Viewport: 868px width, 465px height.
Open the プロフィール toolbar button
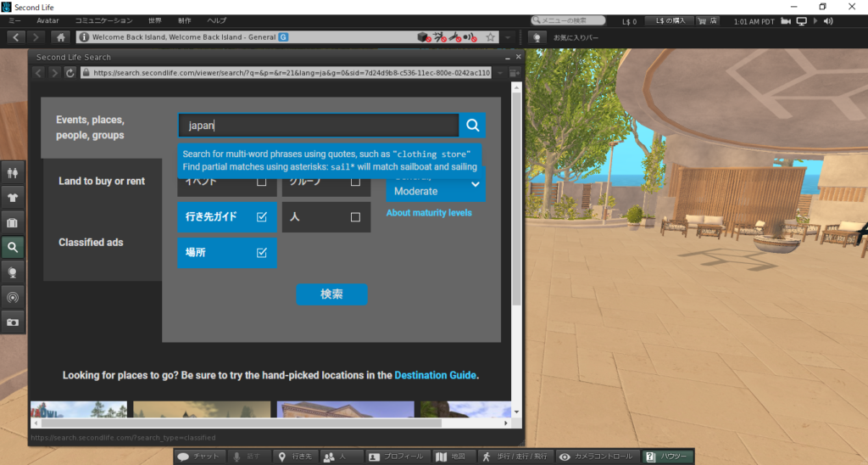[x=397, y=457]
